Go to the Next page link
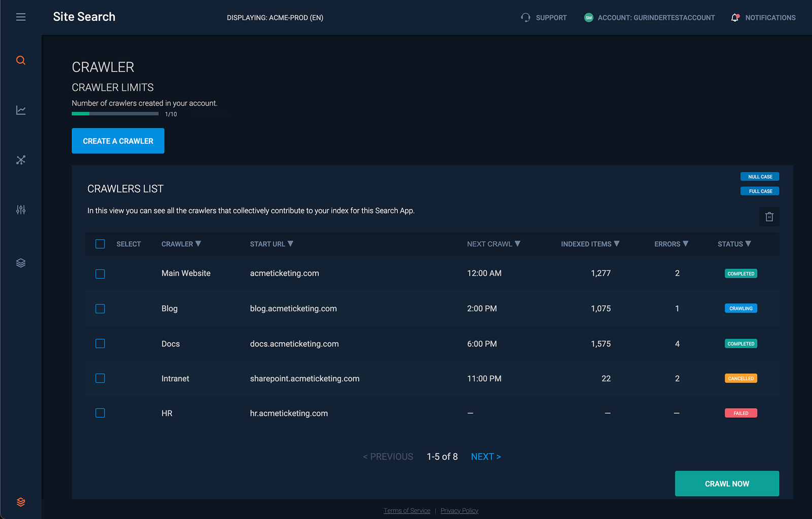 (486, 457)
